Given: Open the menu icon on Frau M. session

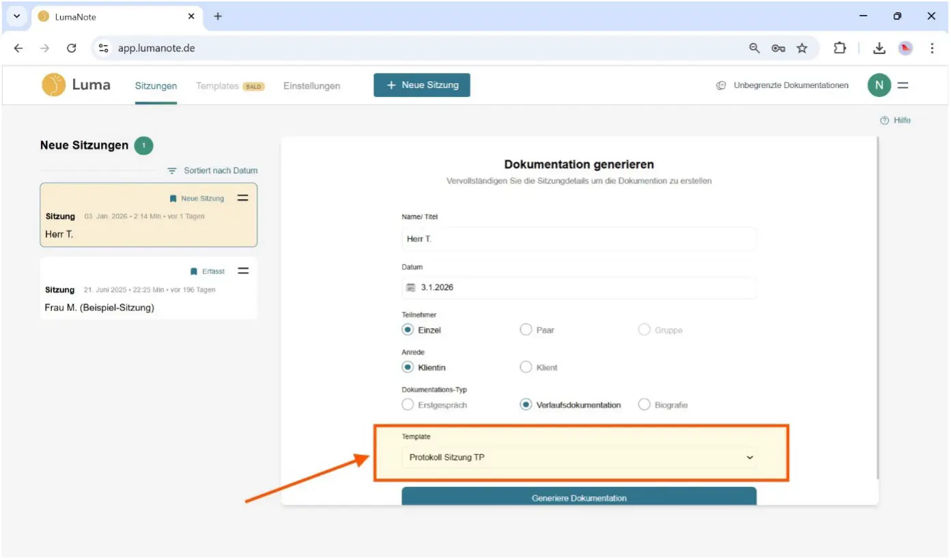Looking at the screenshot, I should point(243,271).
